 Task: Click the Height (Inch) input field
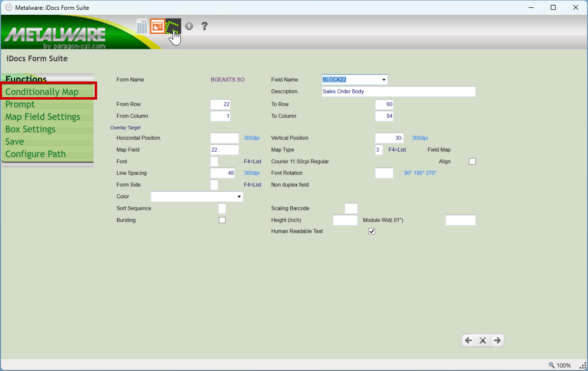click(x=345, y=220)
